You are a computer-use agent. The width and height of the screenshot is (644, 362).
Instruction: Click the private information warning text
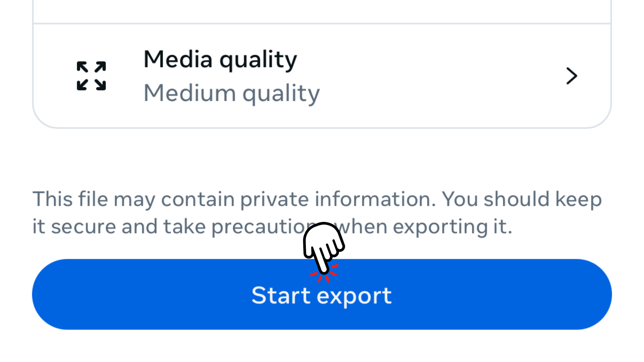317,213
